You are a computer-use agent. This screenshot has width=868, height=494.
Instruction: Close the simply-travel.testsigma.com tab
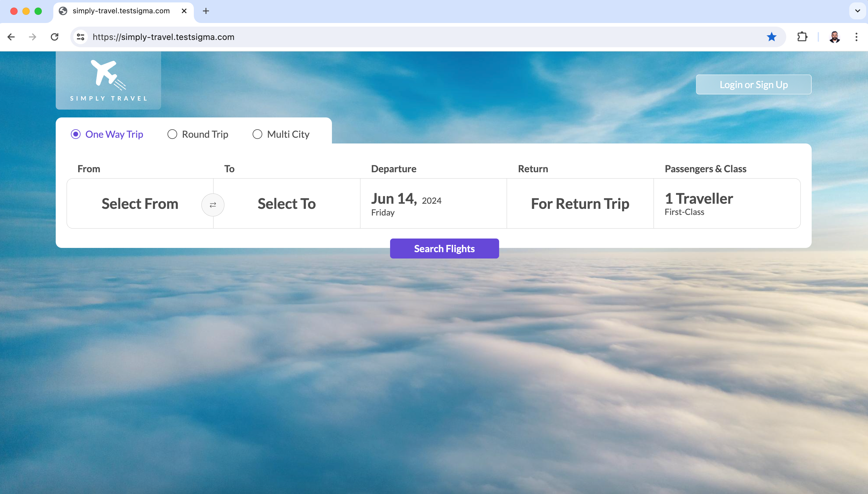(x=184, y=11)
